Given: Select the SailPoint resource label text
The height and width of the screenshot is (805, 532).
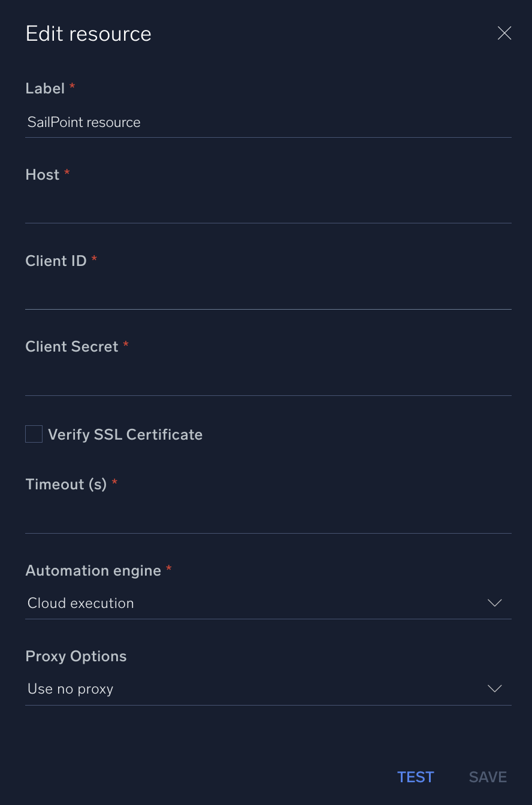Looking at the screenshot, I should 83,122.
